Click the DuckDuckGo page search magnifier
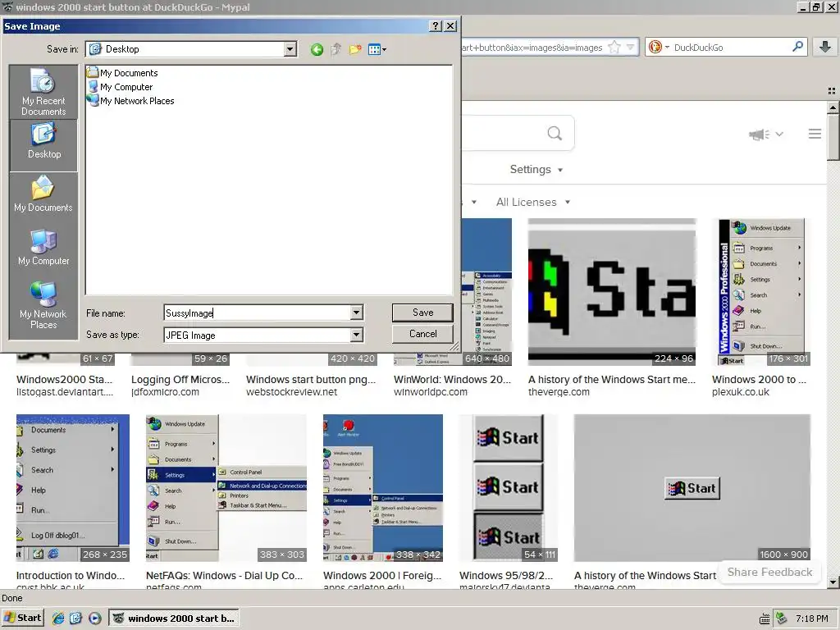840x630 pixels. (555, 133)
